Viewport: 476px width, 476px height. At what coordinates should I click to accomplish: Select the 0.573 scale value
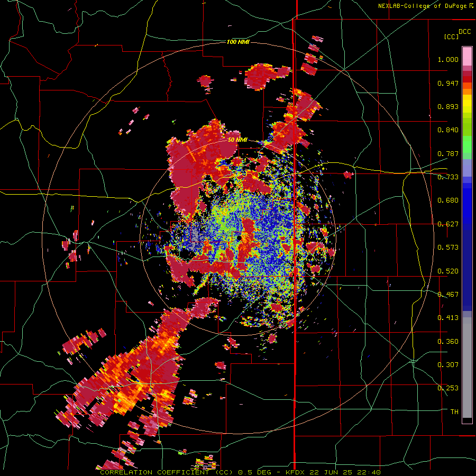tap(448, 248)
